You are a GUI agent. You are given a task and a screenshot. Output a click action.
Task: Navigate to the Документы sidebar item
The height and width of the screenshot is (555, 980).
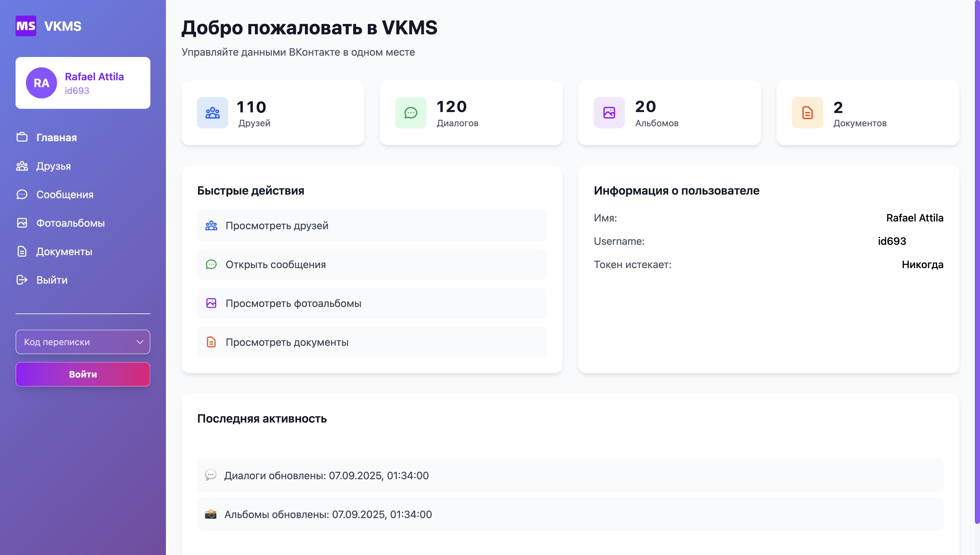click(x=64, y=252)
